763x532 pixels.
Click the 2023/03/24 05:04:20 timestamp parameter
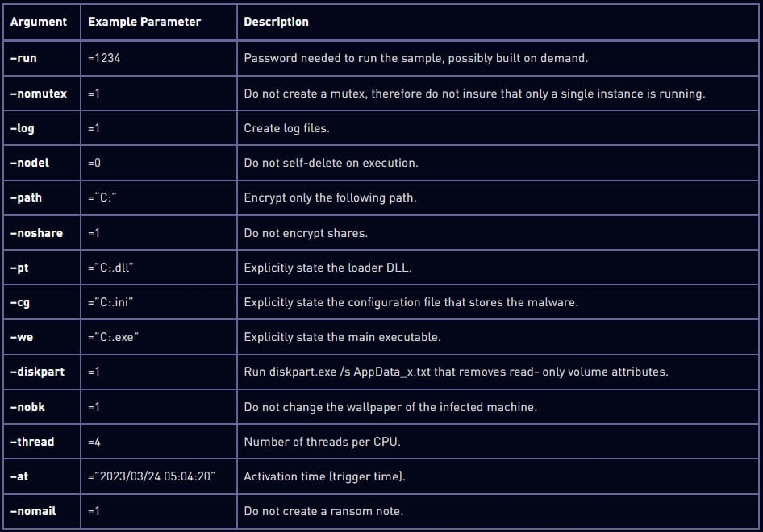pos(152,476)
